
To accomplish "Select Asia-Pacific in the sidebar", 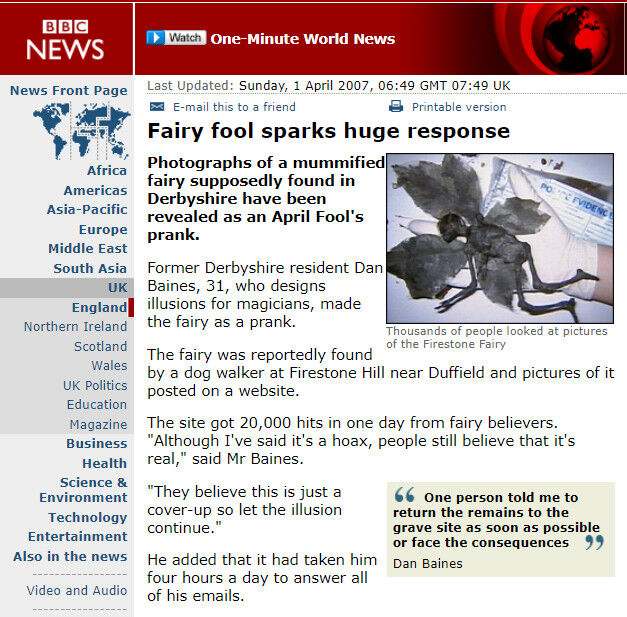I will [87, 209].
